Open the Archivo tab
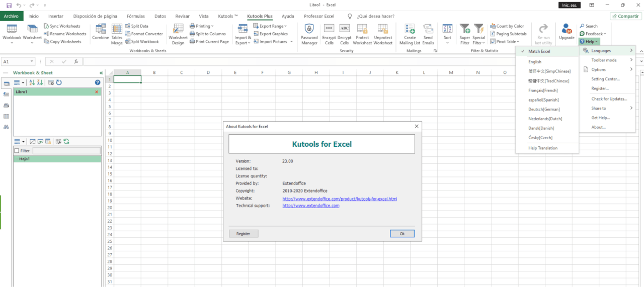The height and width of the screenshot is (287, 644). point(11,16)
